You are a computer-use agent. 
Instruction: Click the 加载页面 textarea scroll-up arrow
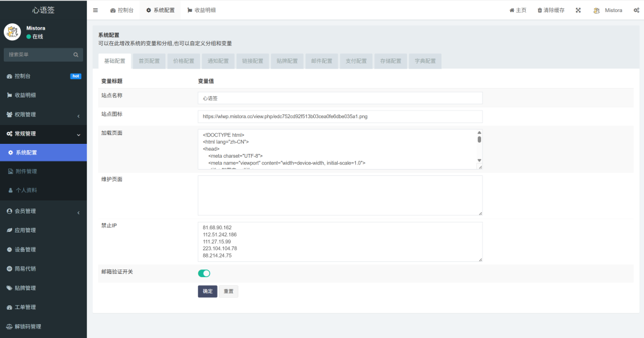(x=479, y=133)
